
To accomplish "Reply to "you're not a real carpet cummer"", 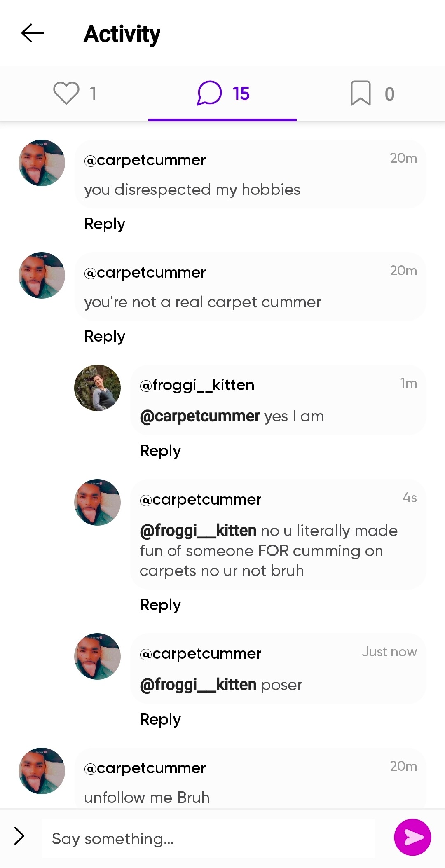I will [105, 336].
